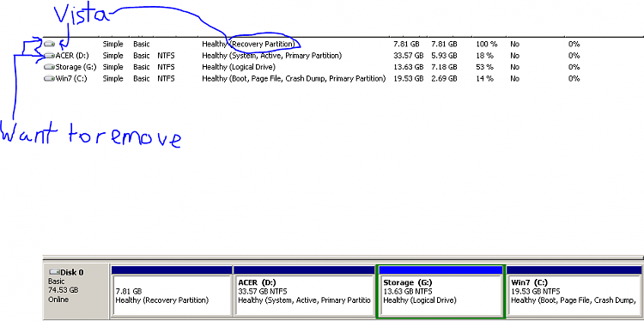Select the Storage (G:) partition block in Disk 0
The width and height of the screenshot is (644, 321).
click(440, 291)
